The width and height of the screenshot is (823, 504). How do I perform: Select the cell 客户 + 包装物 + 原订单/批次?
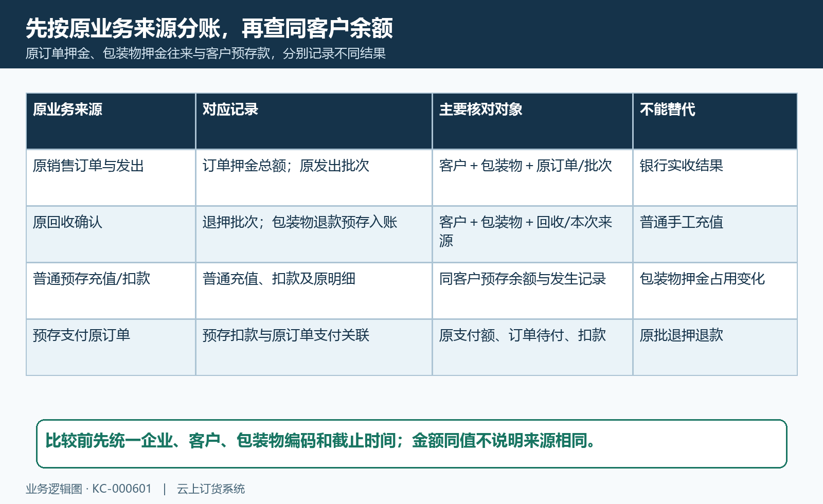click(532, 177)
